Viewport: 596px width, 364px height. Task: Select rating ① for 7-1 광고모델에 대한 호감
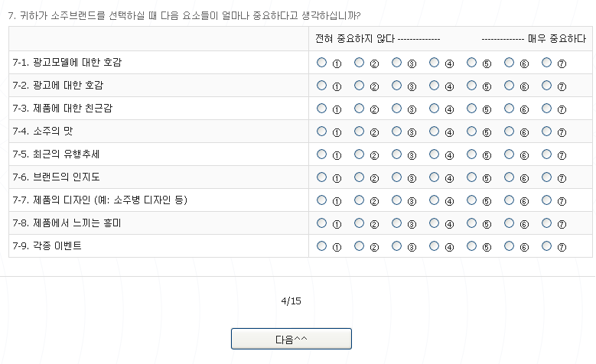tap(321, 63)
